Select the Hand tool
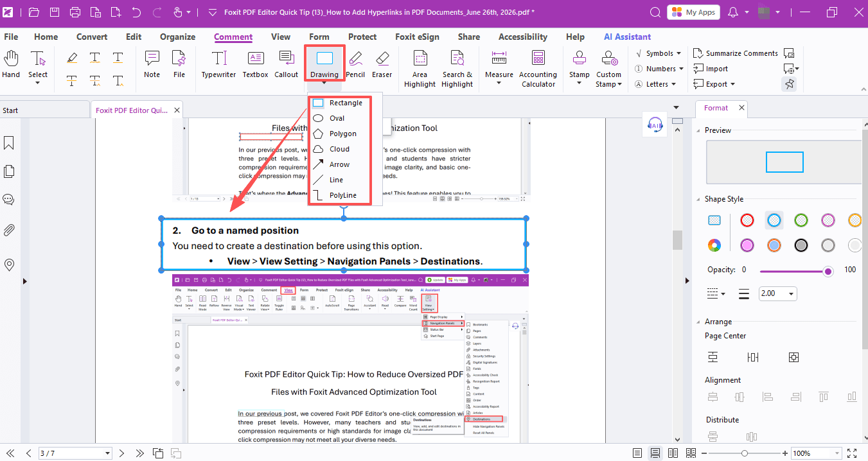Screen dimensions: 868x461 11,65
